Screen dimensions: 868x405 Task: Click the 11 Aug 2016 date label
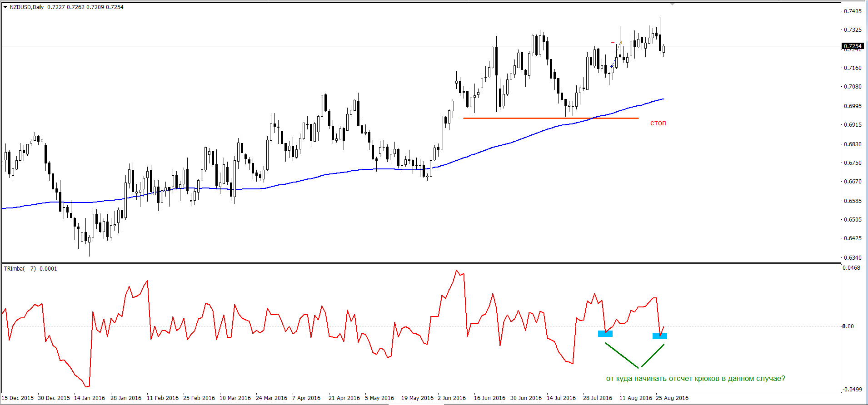[x=636, y=398]
